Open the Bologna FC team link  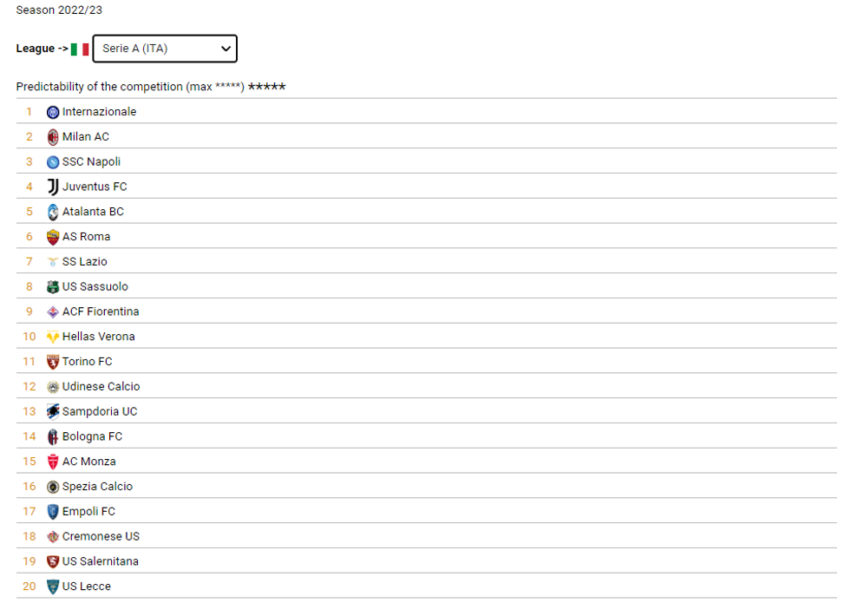point(92,436)
